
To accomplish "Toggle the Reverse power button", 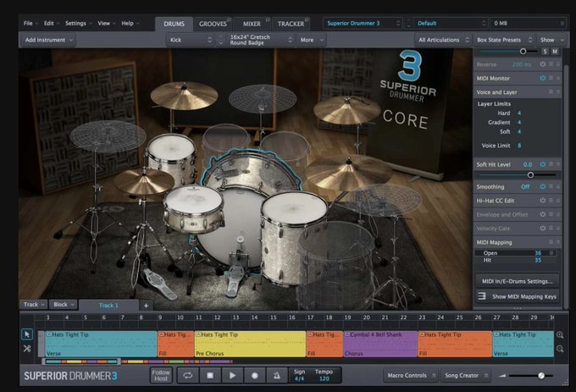I will pos(543,64).
